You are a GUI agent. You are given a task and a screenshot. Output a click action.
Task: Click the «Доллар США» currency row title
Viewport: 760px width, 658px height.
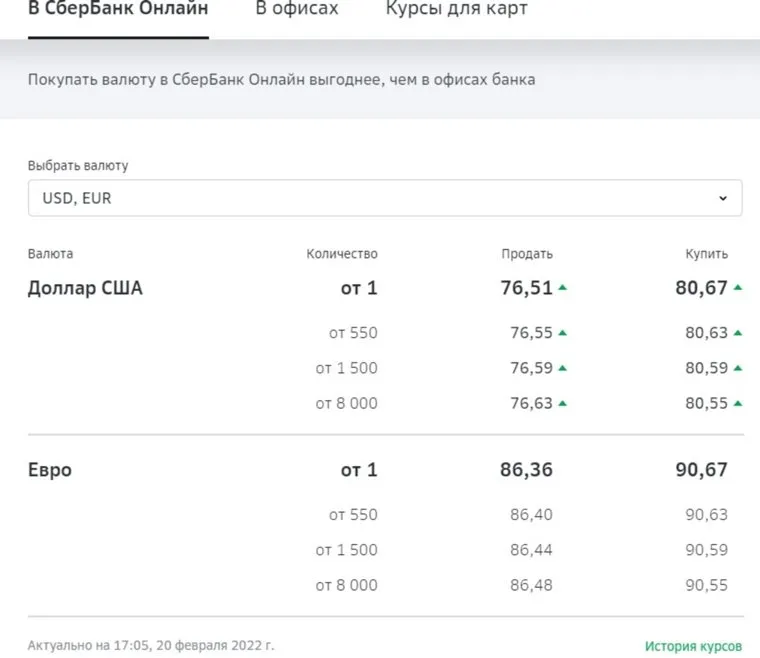pyautogui.click(x=85, y=289)
